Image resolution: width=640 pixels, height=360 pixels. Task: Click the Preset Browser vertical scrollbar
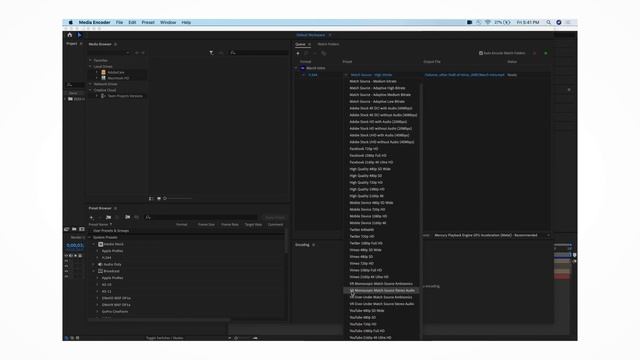point(286,241)
